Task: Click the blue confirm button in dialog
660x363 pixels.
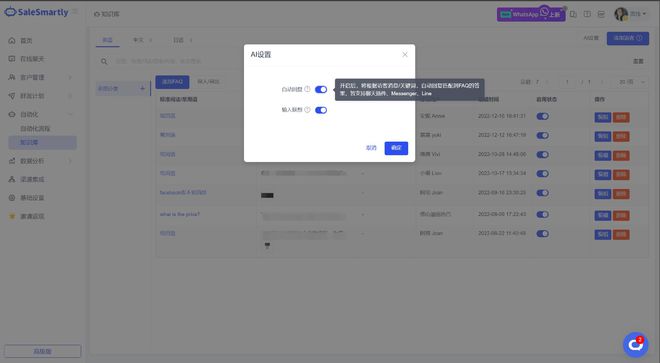Action: coord(396,148)
